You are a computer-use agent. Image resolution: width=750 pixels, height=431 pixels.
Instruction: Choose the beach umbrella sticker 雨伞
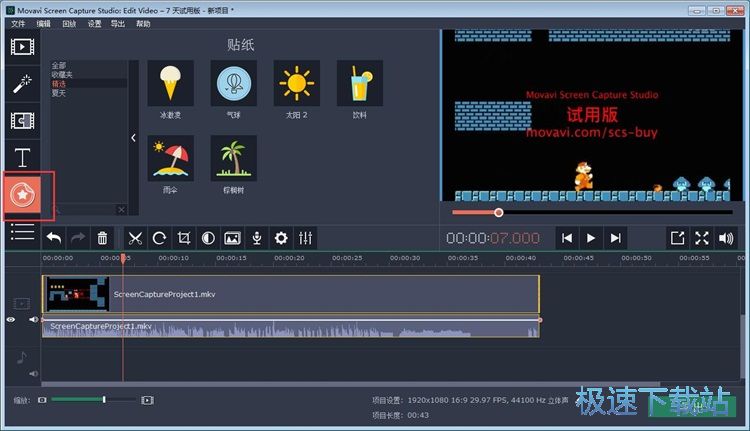(170, 158)
